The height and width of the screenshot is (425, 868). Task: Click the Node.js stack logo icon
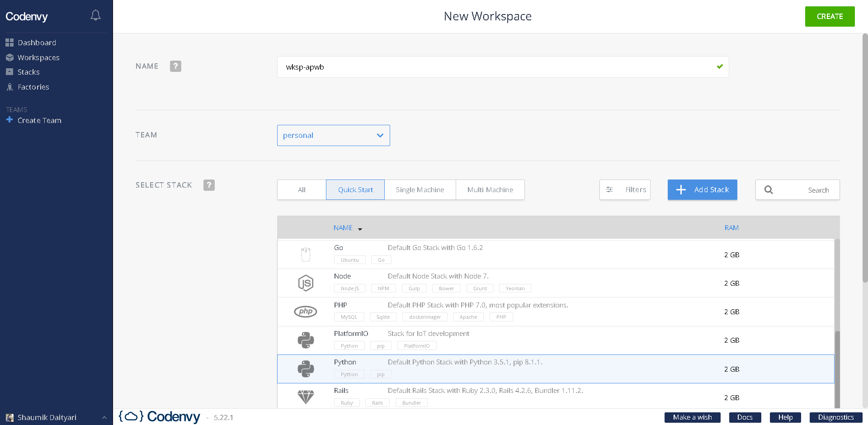click(306, 283)
